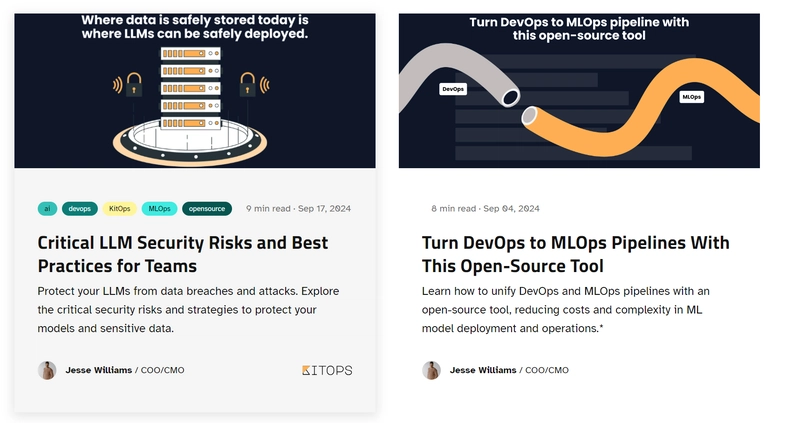The width and height of the screenshot is (800, 423).
Task: Select the yellow "KitOps" tag
Action: [119, 209]
